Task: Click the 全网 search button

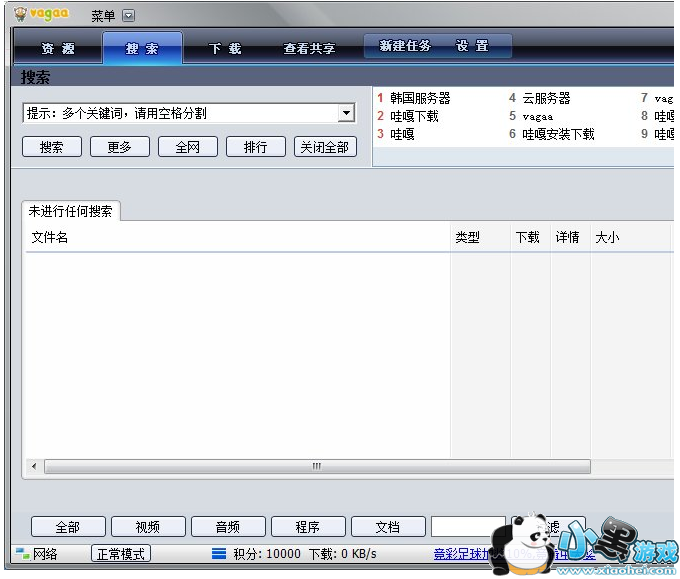Action: (x=188, y=147)
